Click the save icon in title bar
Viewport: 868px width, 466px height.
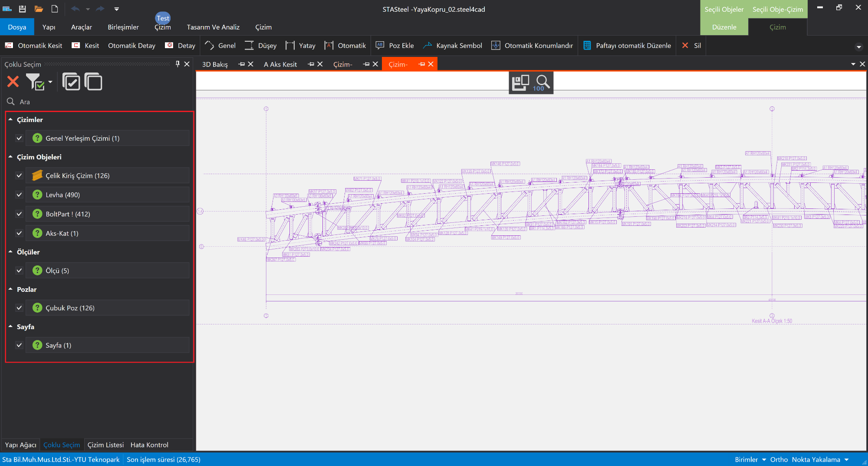pos(23,9)
